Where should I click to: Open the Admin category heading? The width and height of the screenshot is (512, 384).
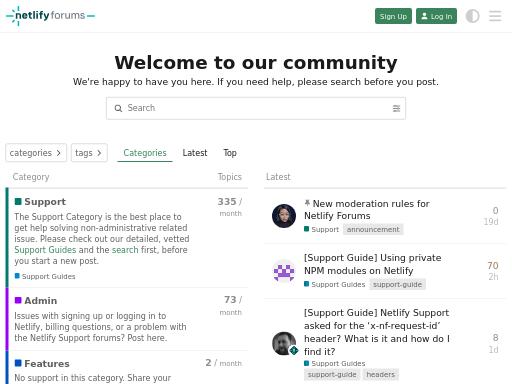(x=41, y=301)
